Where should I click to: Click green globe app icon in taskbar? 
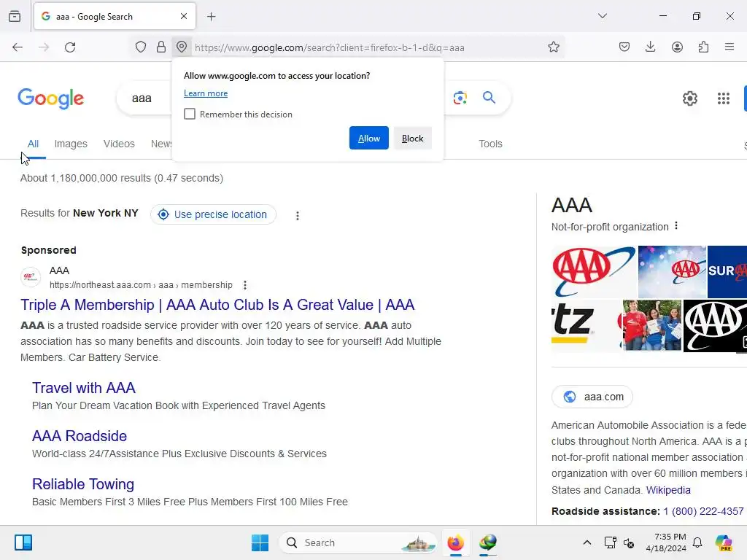click(488, 542)
